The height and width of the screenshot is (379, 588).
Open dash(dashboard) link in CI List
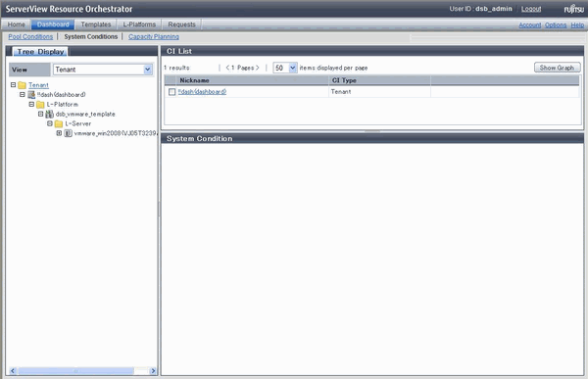tap(202, 91)
